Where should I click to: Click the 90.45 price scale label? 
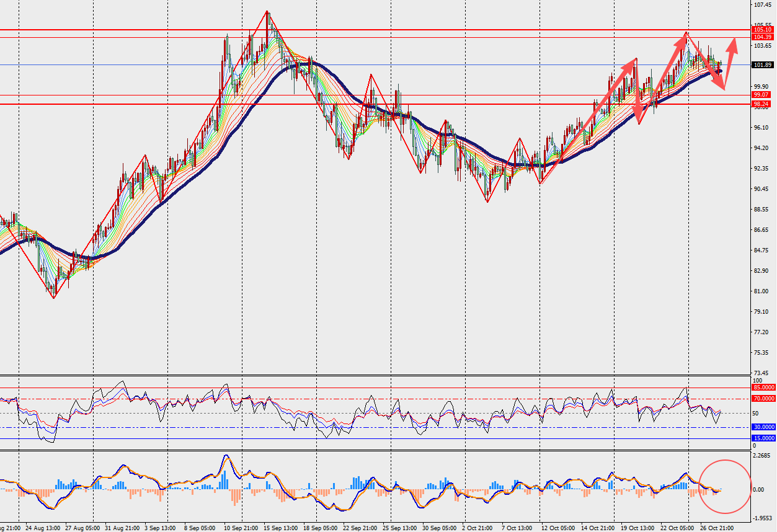point(762,189)
